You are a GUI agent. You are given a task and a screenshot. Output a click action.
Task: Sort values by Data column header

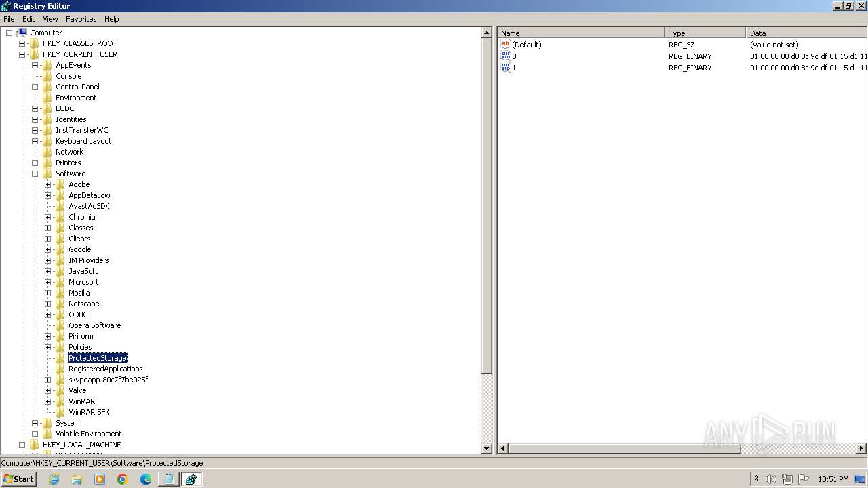click(806, 33)
